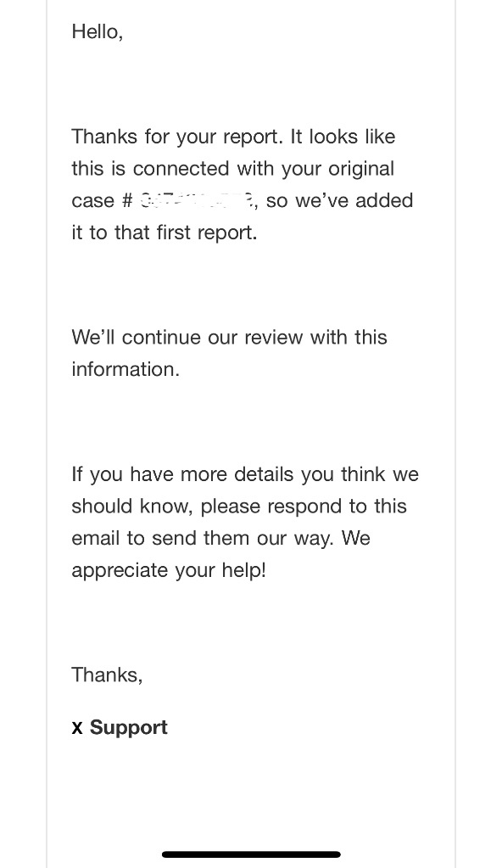Select the "Hello," greeting text
This screenshot has height=868, width=502.
coord(98,32)
